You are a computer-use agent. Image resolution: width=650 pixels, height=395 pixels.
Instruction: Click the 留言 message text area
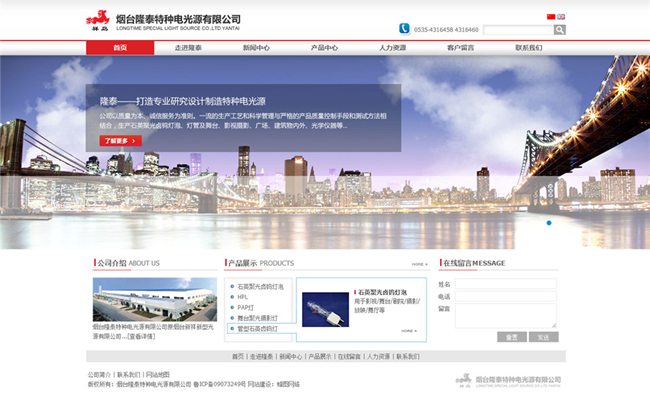(x=506, y=316)
